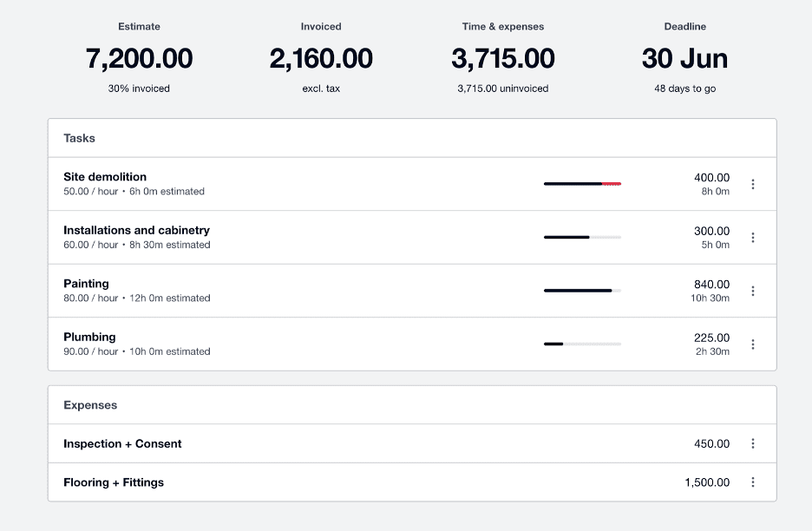Click the Site demolition progress bar

click(582, 183)
